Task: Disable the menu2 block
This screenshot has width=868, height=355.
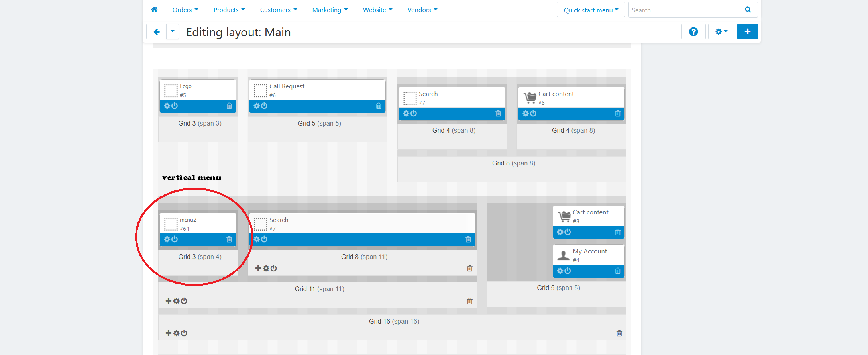Action: pos(175,239)
